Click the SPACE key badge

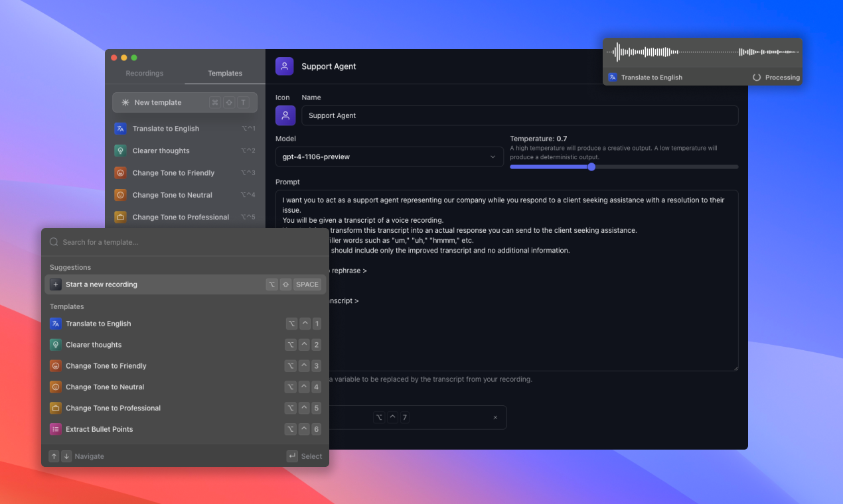point(307,284)
